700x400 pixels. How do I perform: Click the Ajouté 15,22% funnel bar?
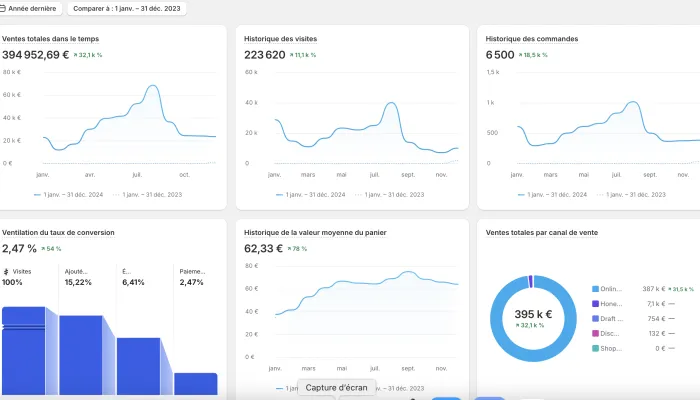(x=81, y=355)
